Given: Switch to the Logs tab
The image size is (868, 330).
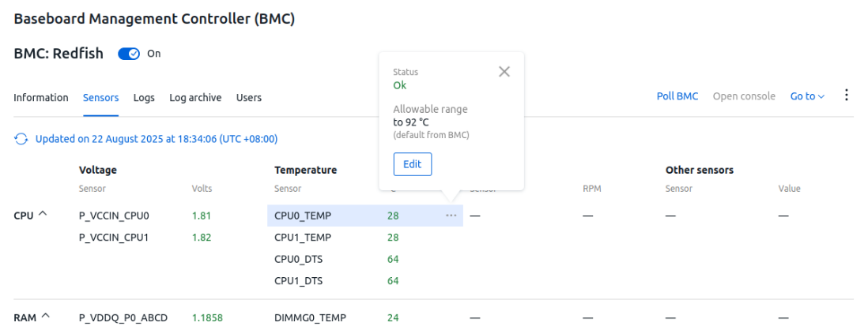Looking at the screenshot, I should click(144, 98).
